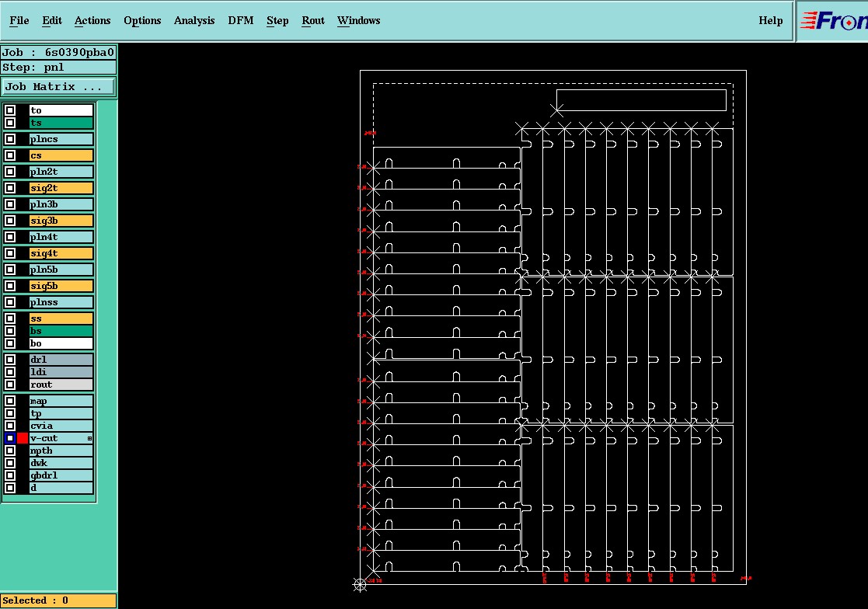
Task: Select the 'plncs' layer name
Action: click(x=61, y=139)
